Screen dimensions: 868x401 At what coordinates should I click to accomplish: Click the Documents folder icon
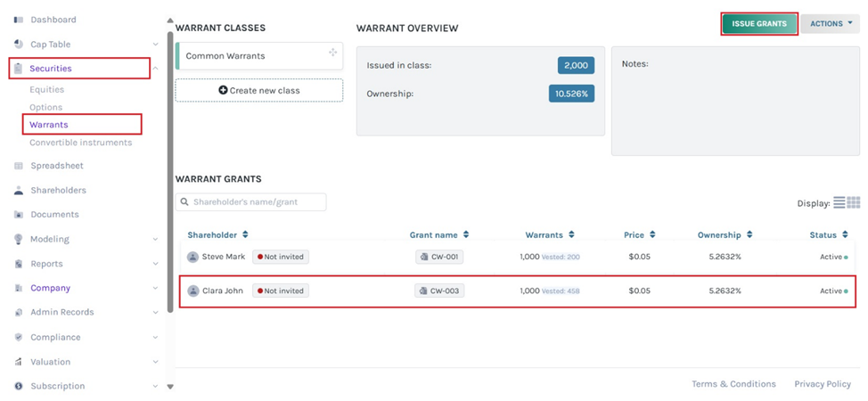tap(19, 215)
